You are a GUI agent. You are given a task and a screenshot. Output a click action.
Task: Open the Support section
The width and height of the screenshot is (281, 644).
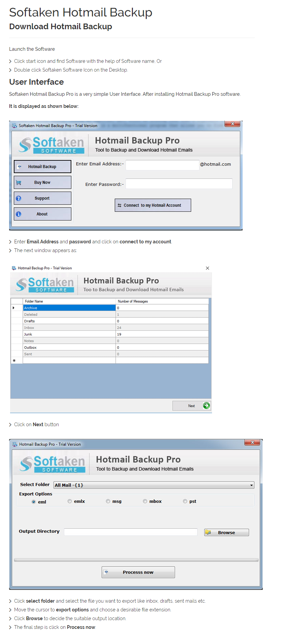[42, 198]
